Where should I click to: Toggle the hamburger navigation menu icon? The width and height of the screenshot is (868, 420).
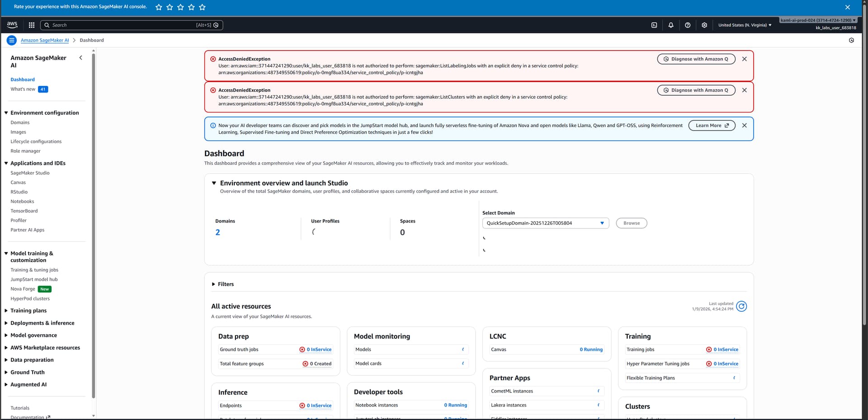[12, 40]
